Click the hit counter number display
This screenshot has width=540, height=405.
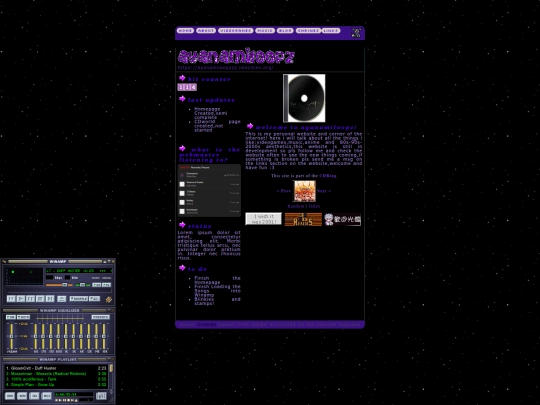[187, 87]
